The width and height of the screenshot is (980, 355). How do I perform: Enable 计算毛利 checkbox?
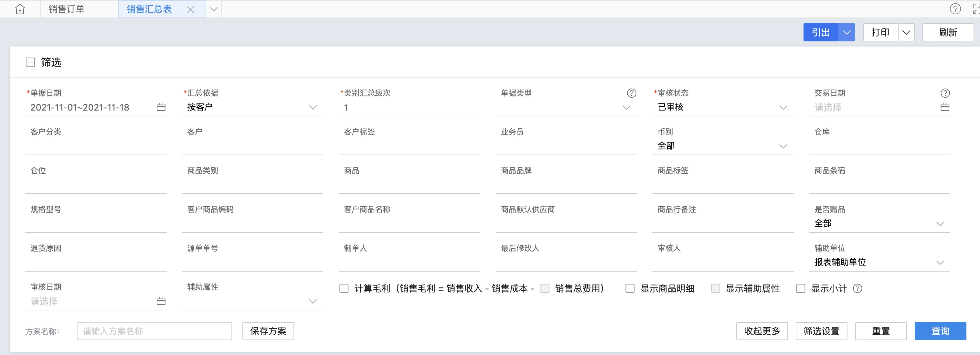[344, 289]
